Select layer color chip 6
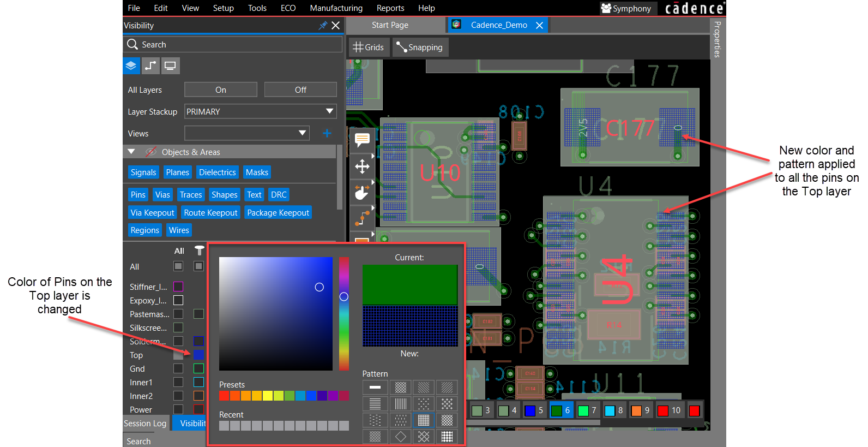 click(560, 410)
